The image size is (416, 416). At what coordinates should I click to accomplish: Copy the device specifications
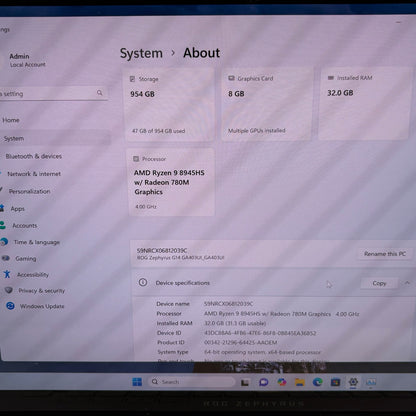379,283
